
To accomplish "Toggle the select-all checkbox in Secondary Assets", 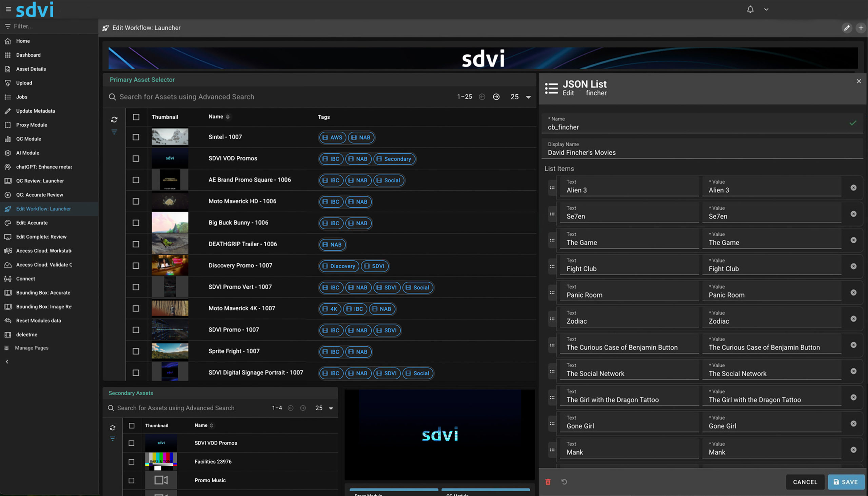I will [132, 425].
